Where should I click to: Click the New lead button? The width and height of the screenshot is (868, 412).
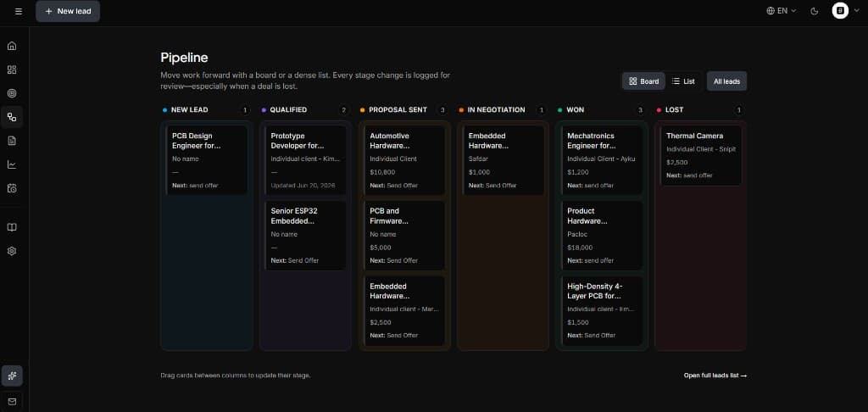68,11
